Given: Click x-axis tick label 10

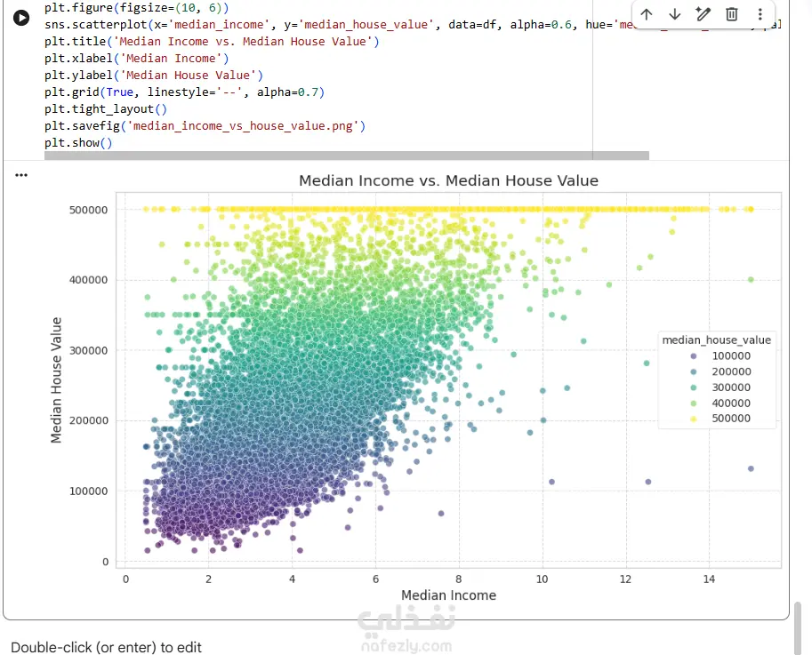Looking at the screenshot, I should (543, 579).
